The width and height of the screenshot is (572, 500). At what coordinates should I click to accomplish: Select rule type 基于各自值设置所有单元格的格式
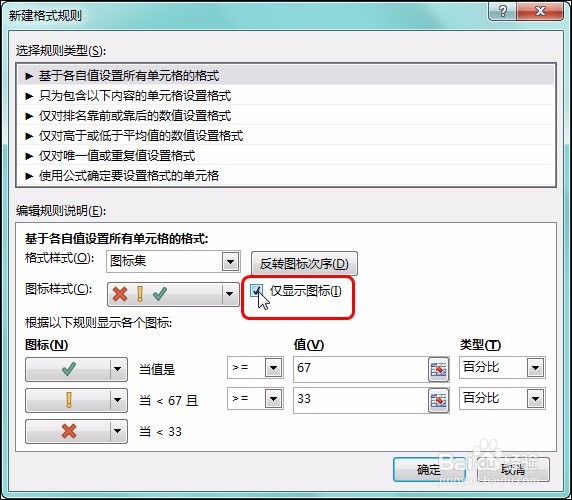(x=286, y=75)
